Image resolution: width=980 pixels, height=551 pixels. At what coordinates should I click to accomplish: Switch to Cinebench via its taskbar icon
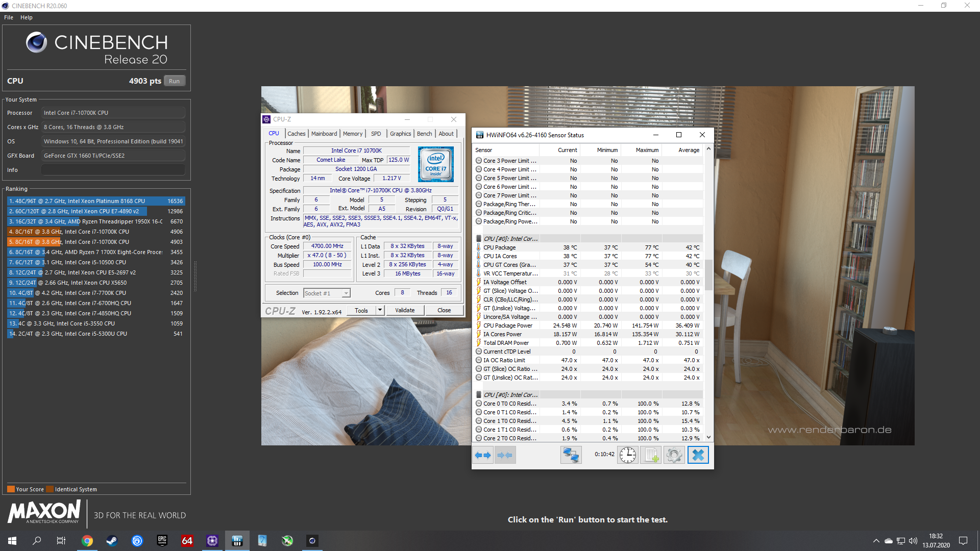point(312,541)
